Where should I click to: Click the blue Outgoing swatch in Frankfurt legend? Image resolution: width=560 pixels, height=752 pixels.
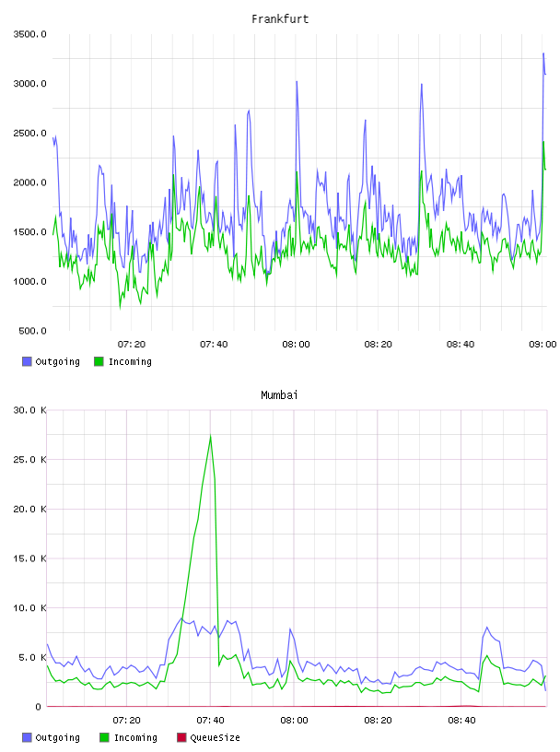27,361
